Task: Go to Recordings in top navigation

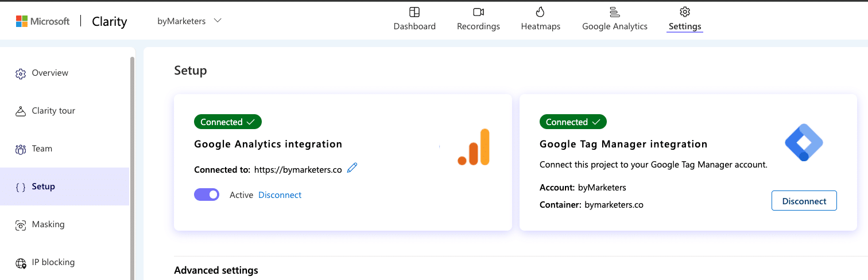Action: tap(478, 20)
